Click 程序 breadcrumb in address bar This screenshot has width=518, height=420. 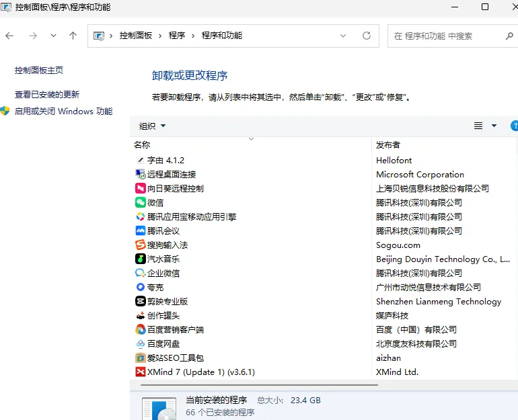click(177, 36)
